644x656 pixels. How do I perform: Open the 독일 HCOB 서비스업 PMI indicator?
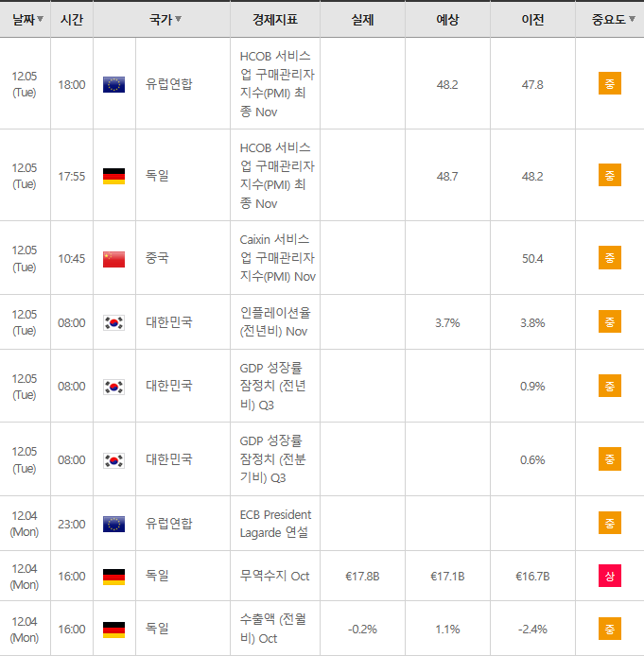277,175
